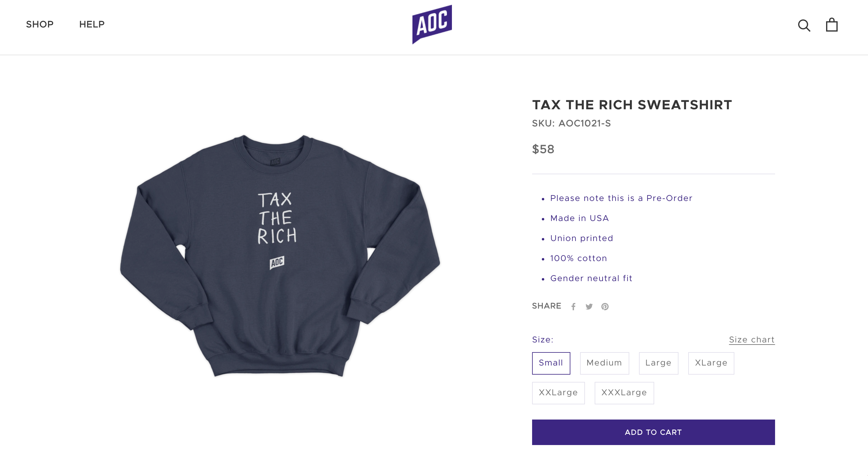Select the Large size option
This screenshot has height=476, width=868.
658,363
